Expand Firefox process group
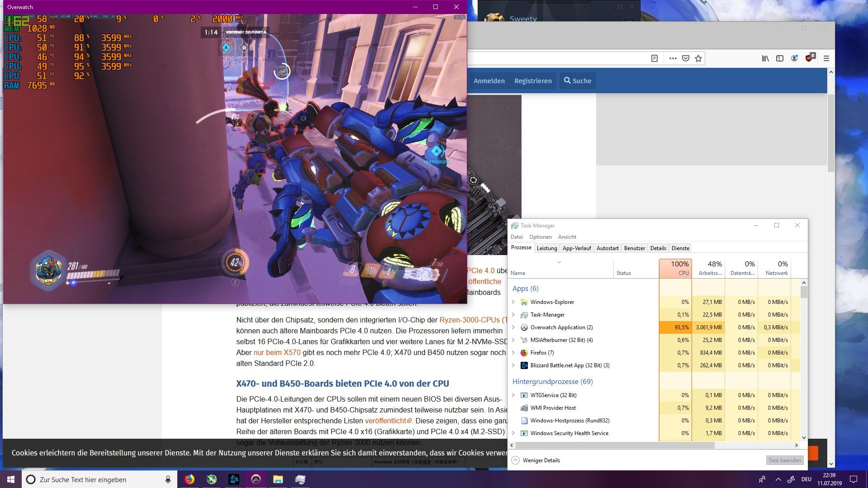This screenshot has height=488, width=868. pyautogui.click(x=513, y=353)
